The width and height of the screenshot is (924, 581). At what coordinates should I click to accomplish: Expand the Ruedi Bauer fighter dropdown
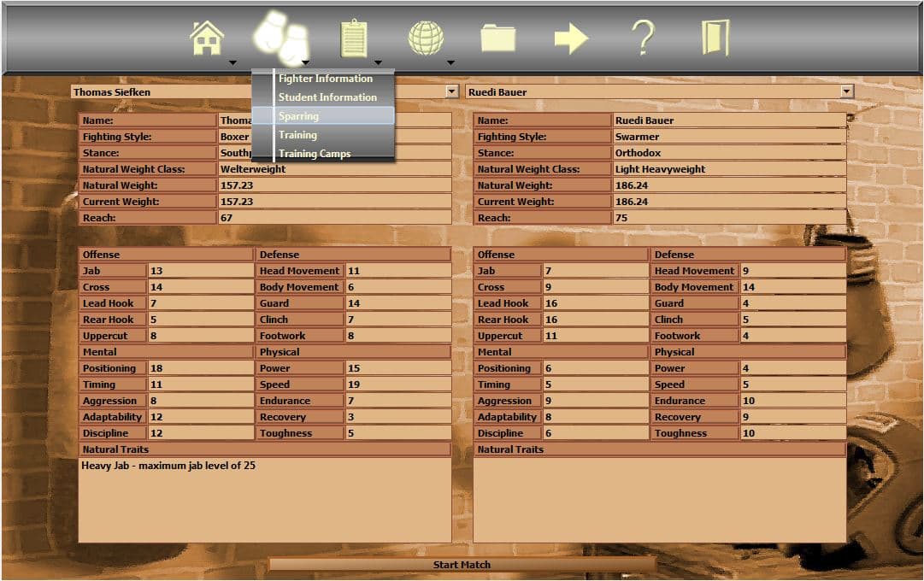coord(846,91)
